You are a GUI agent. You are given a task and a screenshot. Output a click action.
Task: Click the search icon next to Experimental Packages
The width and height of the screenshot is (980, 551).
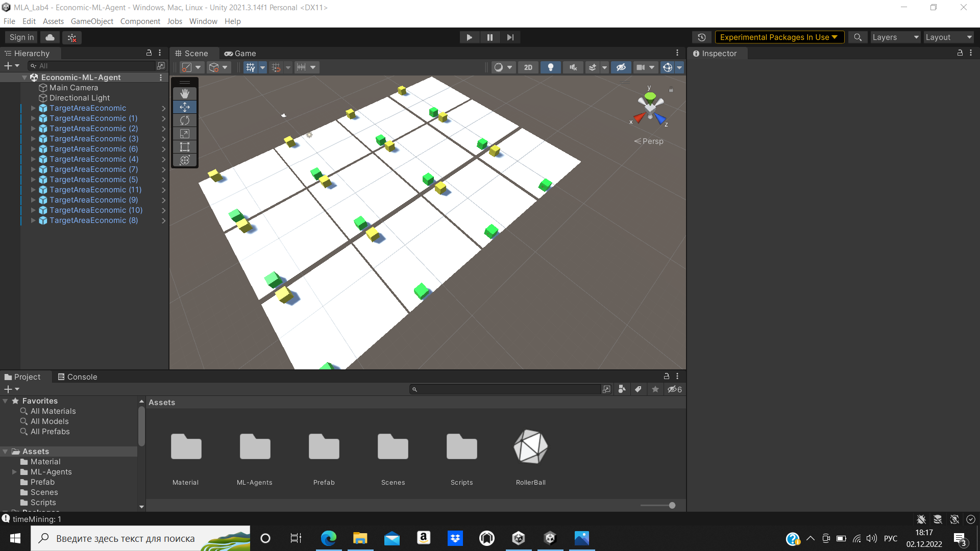pyautogui.click(x=857, y=37)
